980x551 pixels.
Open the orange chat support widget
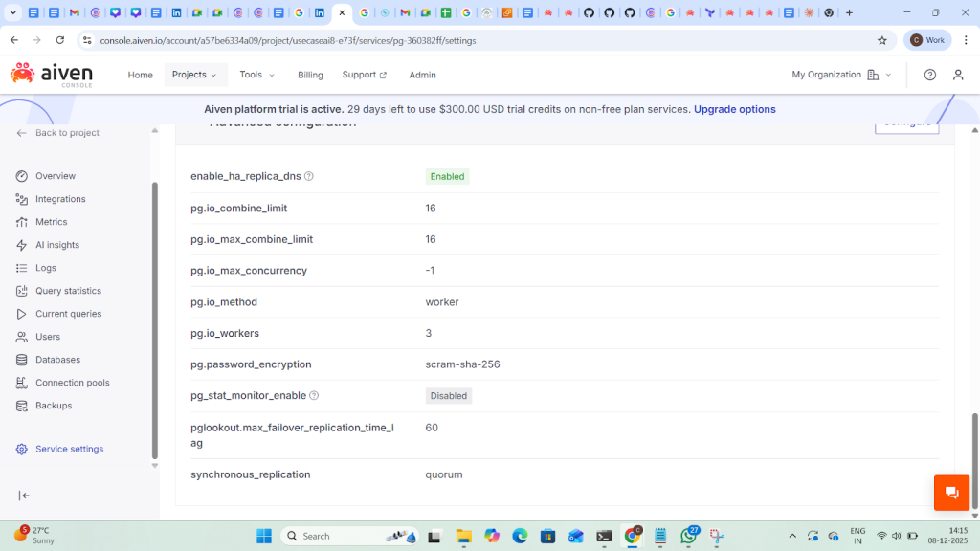point(951,493)
